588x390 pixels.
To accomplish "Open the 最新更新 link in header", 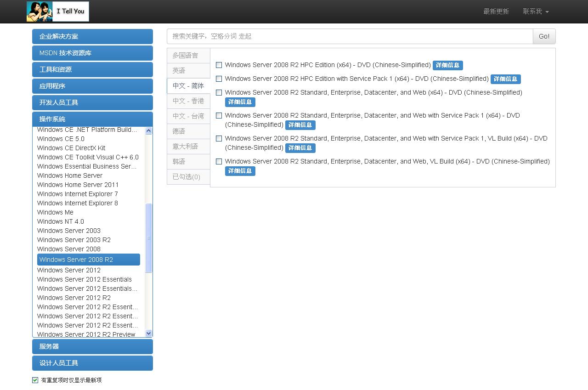I will coord(496,11).
